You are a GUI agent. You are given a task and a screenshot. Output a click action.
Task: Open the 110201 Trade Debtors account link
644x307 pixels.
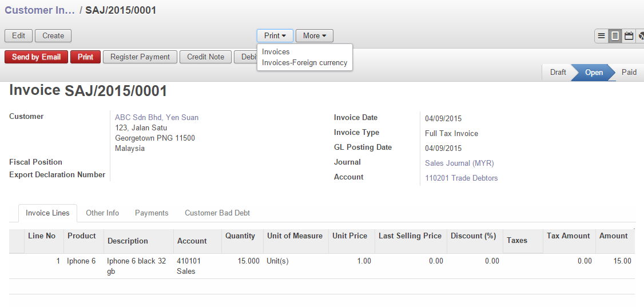pos(461,178)
